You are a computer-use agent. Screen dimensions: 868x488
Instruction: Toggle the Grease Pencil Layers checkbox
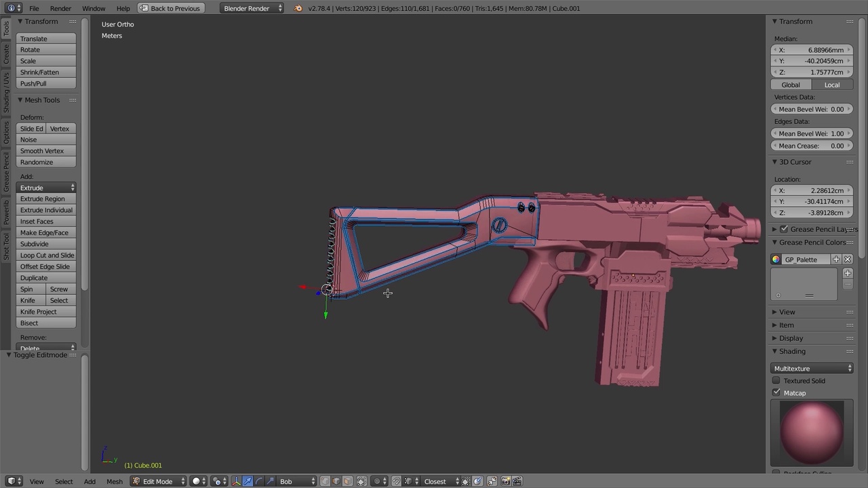[x=784, y=229]
